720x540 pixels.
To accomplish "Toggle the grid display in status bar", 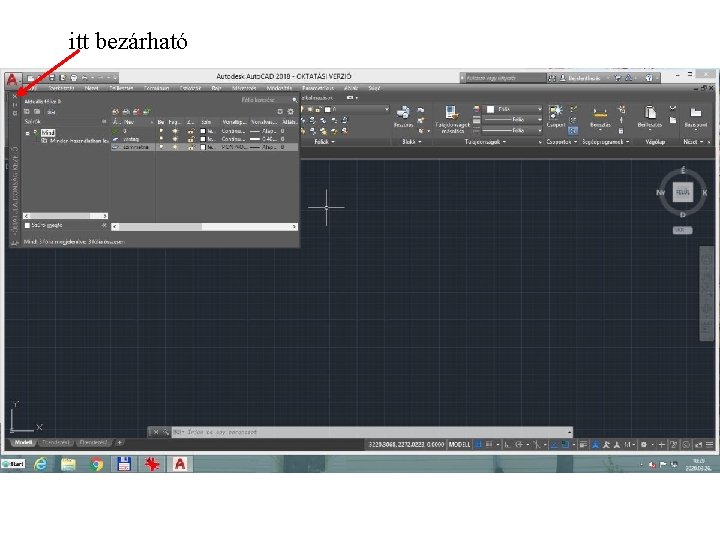I will 478,444.
